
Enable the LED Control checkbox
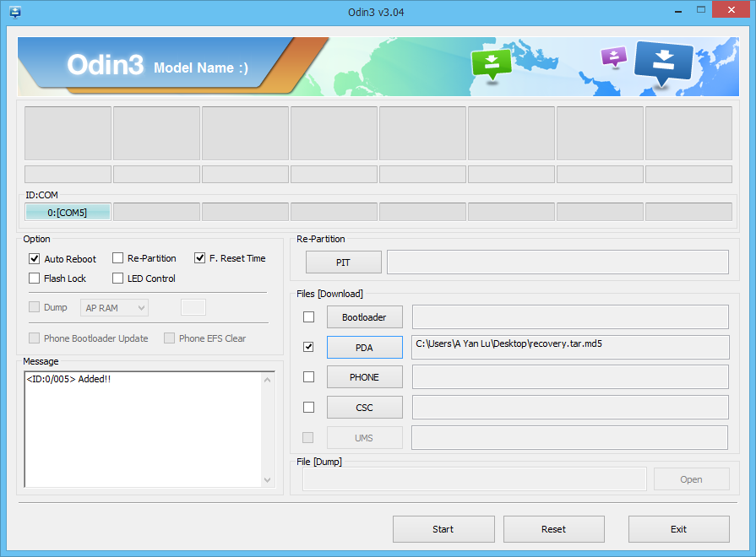(x=117, y=278)
